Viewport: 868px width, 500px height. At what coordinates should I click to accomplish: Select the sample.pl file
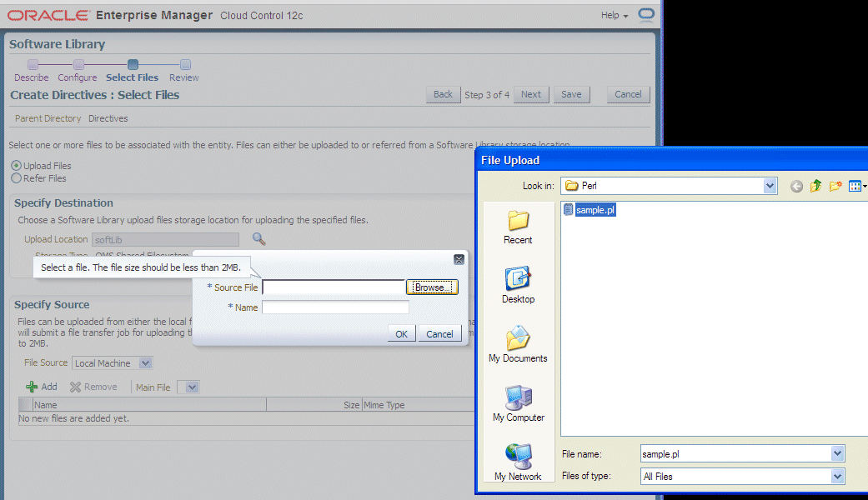click(595, 210)
